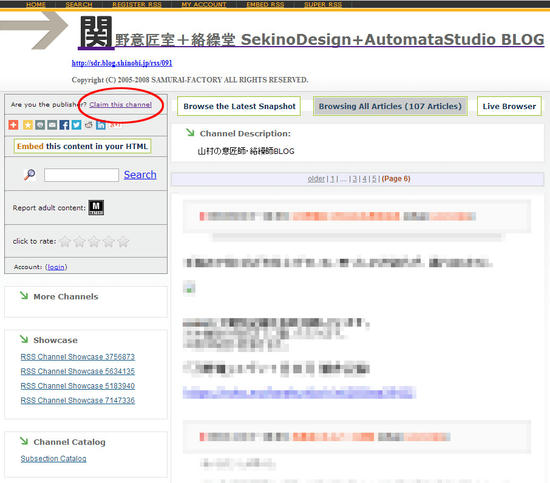Share on LinkedIn icon
Screen dimensions: 550x483
[x=101, y=125]
